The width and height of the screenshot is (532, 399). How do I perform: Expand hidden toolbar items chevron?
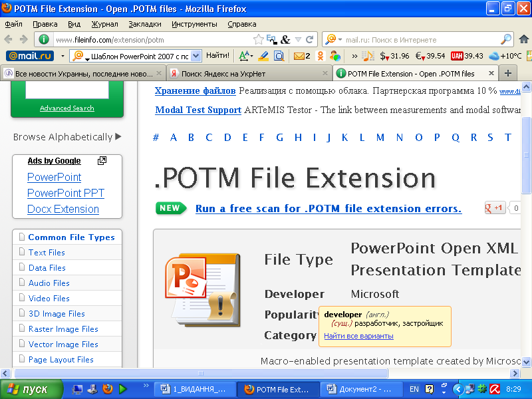point(354,56)
